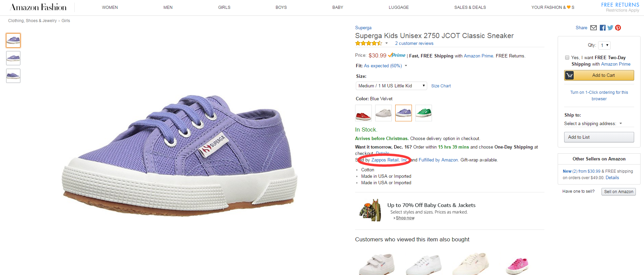Share on Facebook icon
The image size is (644, 275).
click(x=603, y=28)
